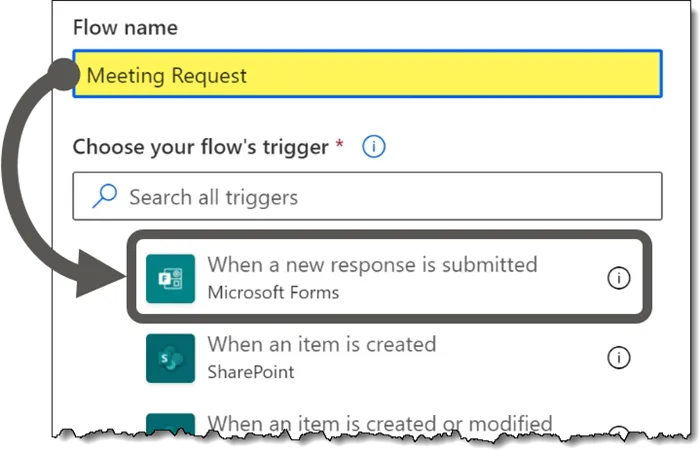The width and height of the screenshot is (700, 450).
Task: Click the SharePoint icon beside item created
Action: [169, 357]
